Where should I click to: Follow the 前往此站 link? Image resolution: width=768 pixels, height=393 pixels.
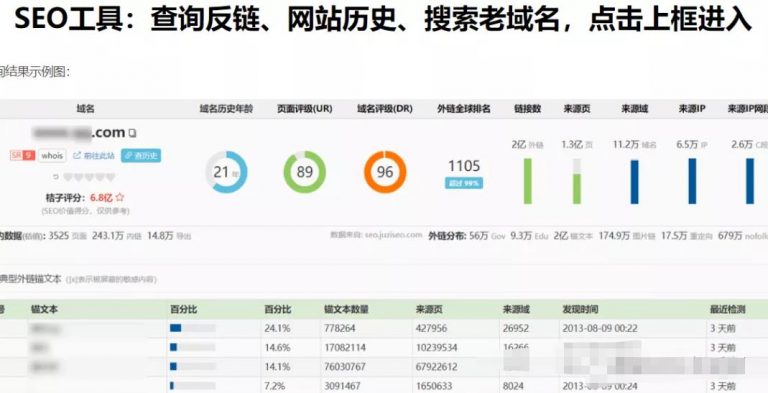click(94, 156)
